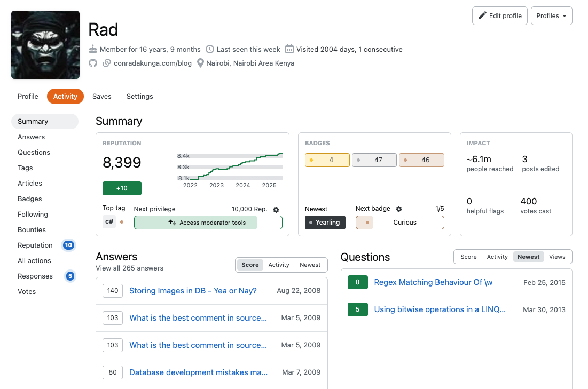Open badge settings via the gear beside Next badge

click(398, 209)
